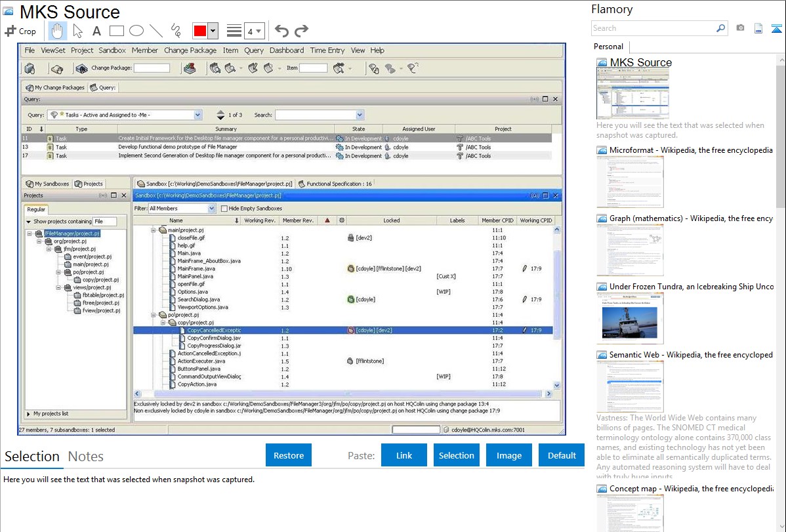The height and width of the screenshot is (532, 786).
Task: Click the Link paste button
Action: tap(404, 455)
